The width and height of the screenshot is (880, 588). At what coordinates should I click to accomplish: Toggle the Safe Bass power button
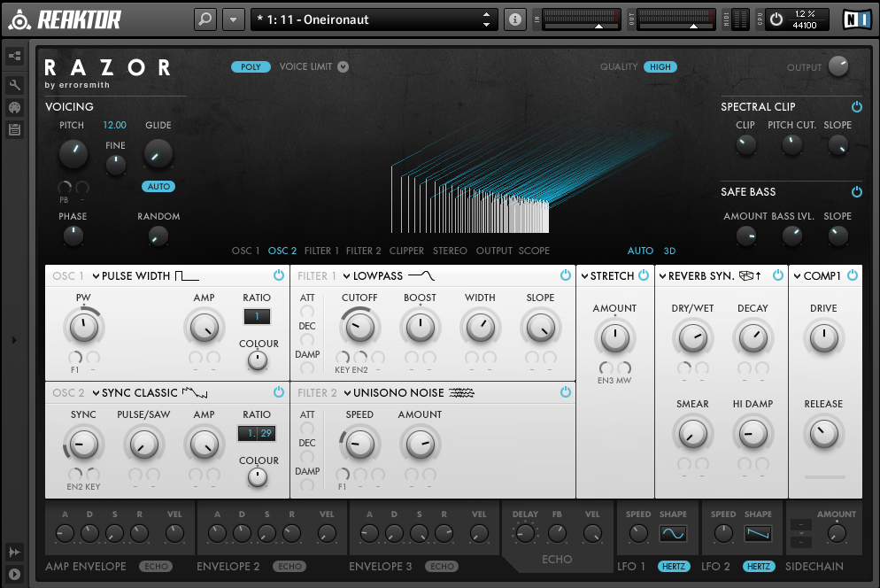tap(856, 192)
